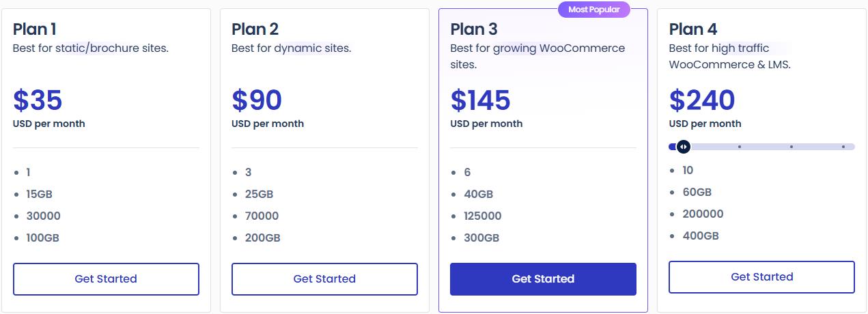868x314 pixels.
Task: Select the Plan 2 title
Action: (x=255, y=29)
